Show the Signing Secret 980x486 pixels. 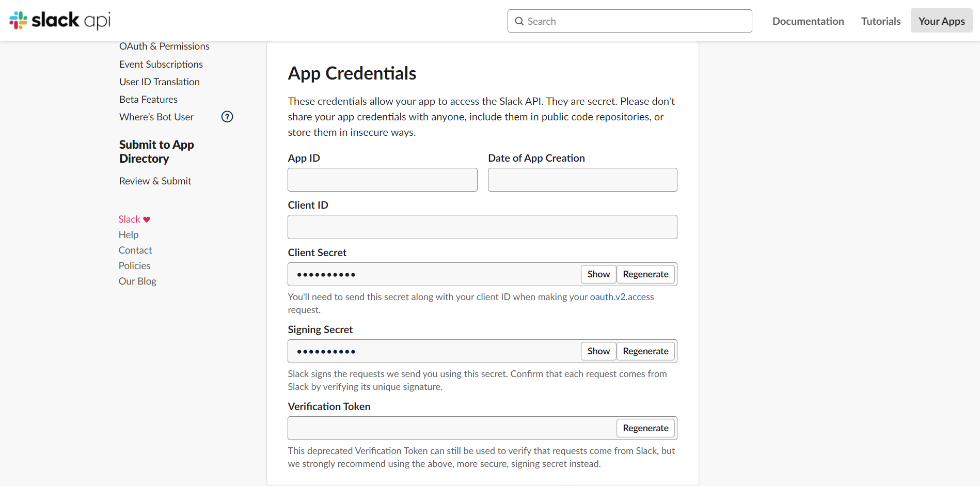coord(598,351)
